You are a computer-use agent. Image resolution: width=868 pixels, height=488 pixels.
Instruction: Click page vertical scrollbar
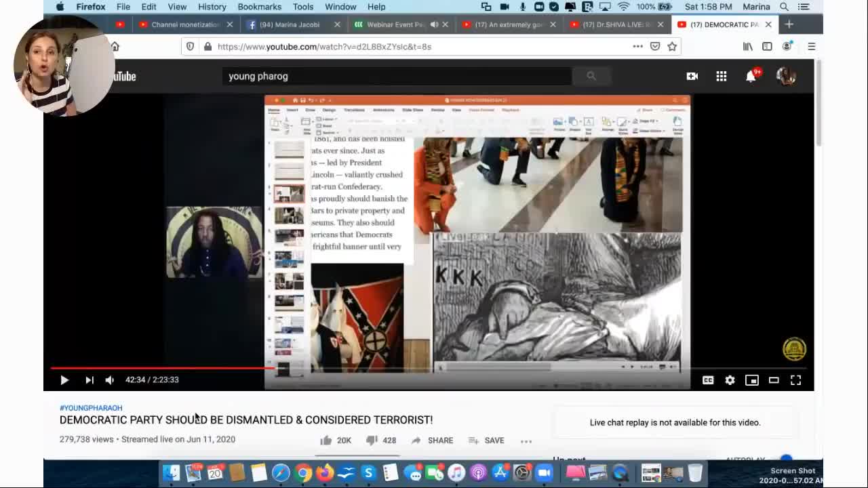click(x=818, y=102)
